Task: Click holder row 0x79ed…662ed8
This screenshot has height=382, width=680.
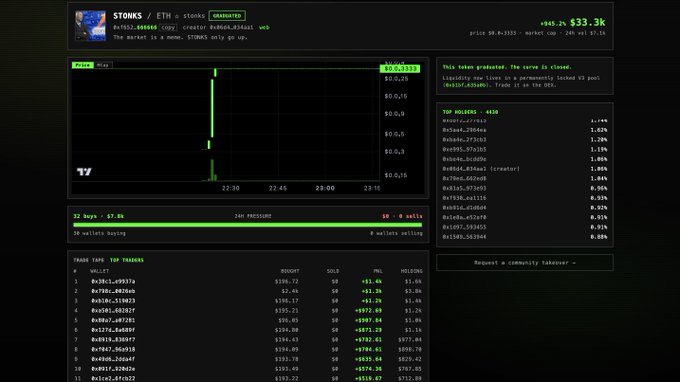Action: pyautogui.click(x=525, y=178)
